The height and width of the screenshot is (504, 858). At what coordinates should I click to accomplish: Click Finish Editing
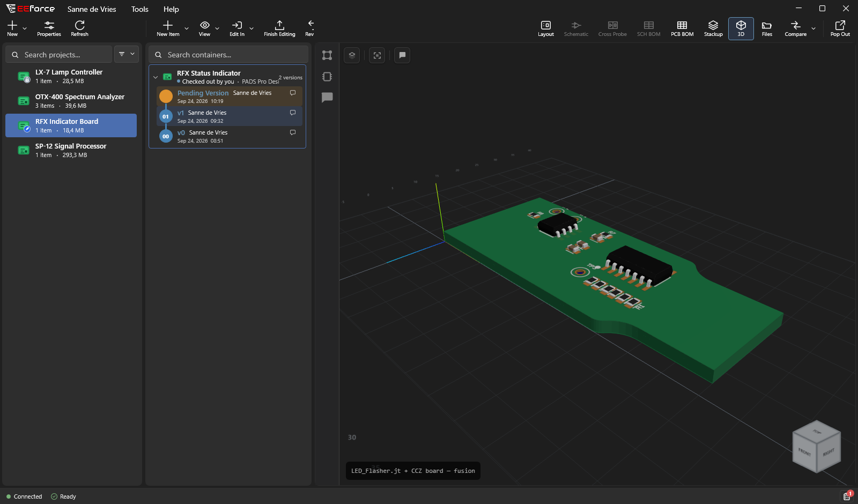[279, 28]
